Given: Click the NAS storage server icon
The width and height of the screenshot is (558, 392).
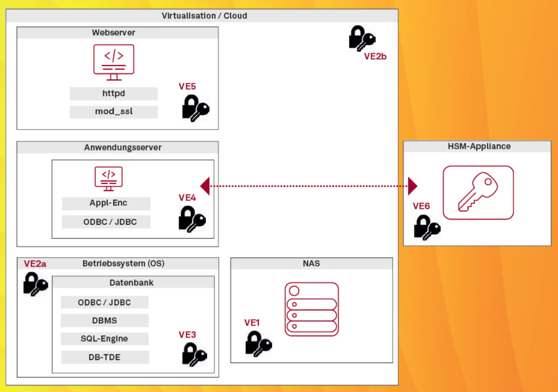Looking at the screenshot, I should point(312,309).
